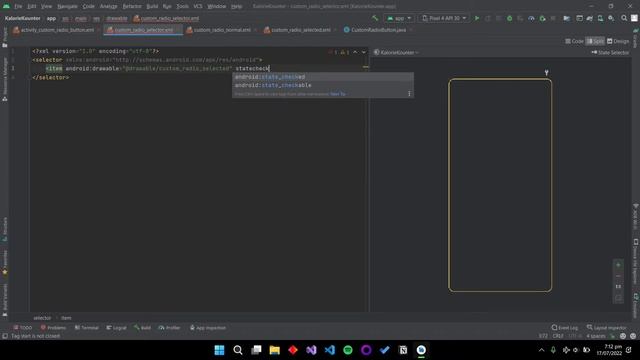
Task: Open the Build menu
Action: [152, 6]
